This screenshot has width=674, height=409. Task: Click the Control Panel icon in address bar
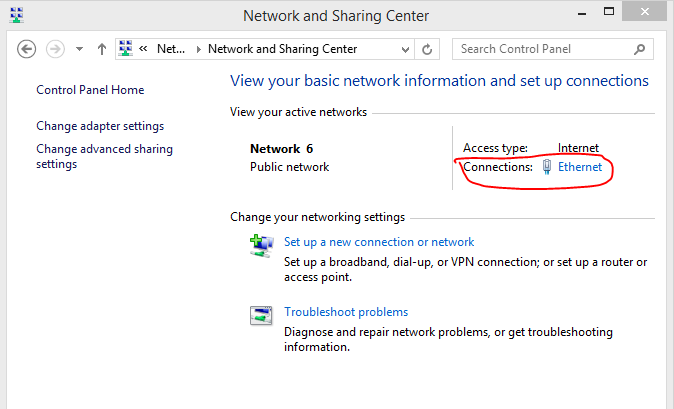tap(127, 49)
